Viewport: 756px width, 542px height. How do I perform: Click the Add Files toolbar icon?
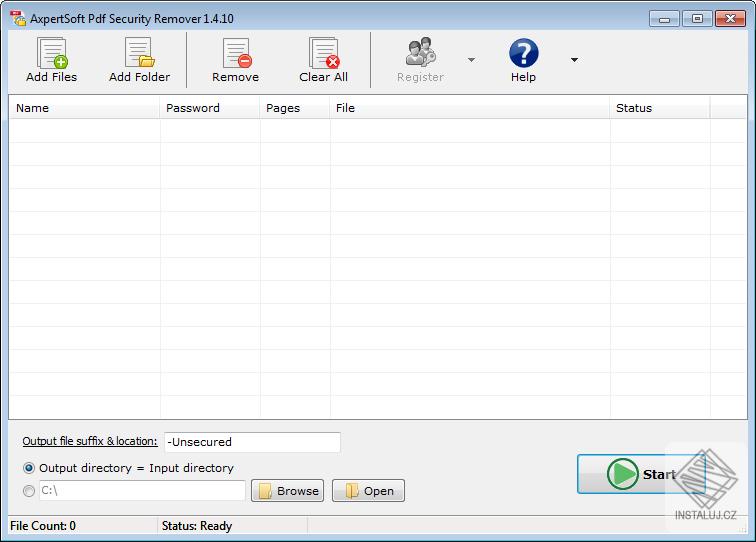coord(52,53)
